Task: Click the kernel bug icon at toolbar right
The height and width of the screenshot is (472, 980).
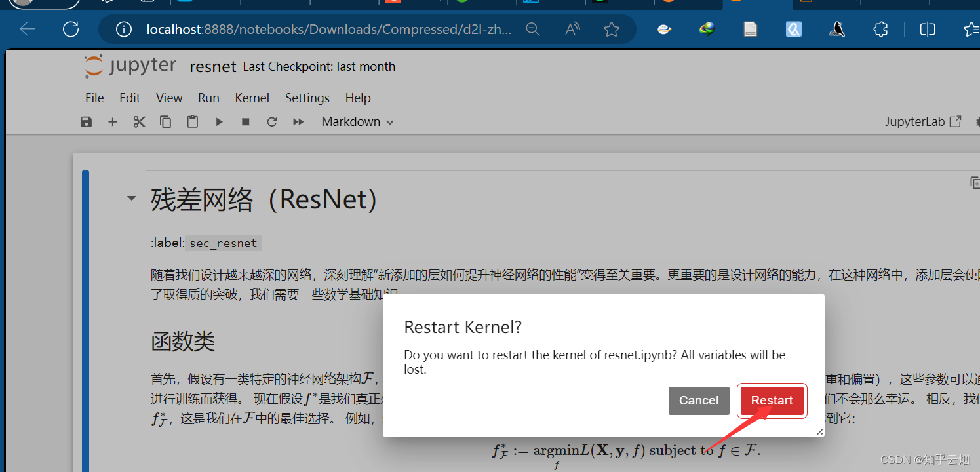Action: (977, 121)
